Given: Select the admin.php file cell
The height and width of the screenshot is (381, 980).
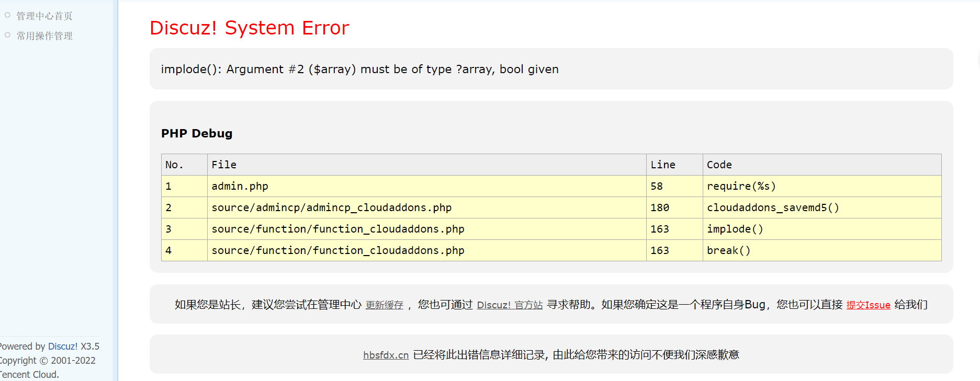Looking at the screenshot, I should point(427,186).
